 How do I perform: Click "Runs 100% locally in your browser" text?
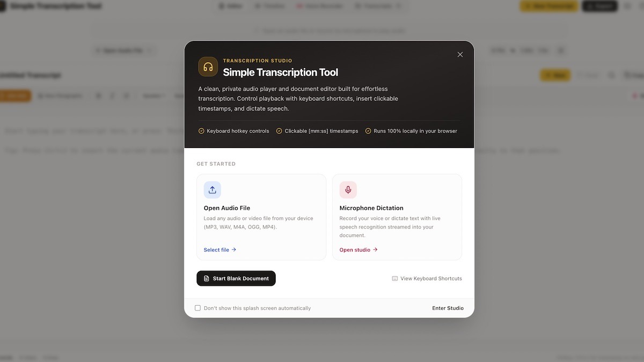coord(415,131)
